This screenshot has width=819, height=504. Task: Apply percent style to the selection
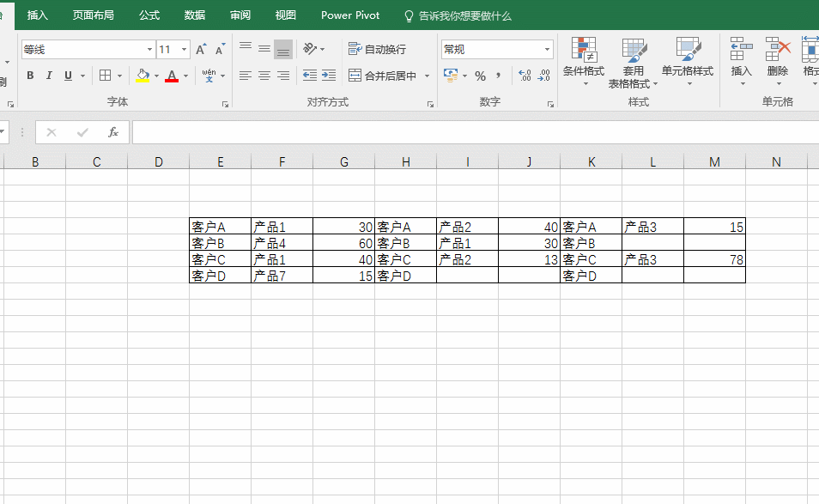click(480, 76)
